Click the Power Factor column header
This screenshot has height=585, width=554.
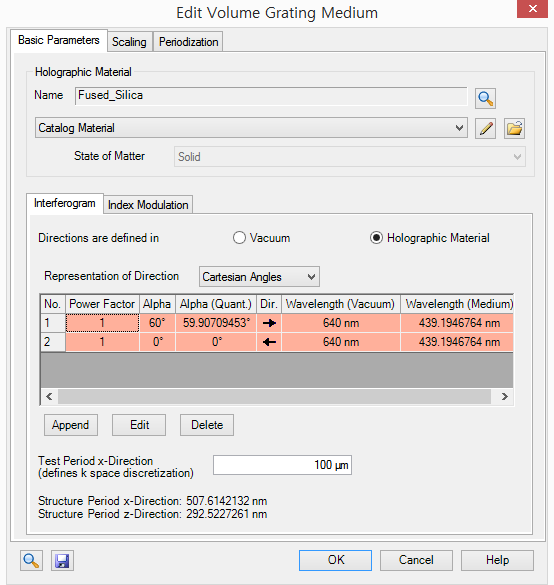point(102,304)
